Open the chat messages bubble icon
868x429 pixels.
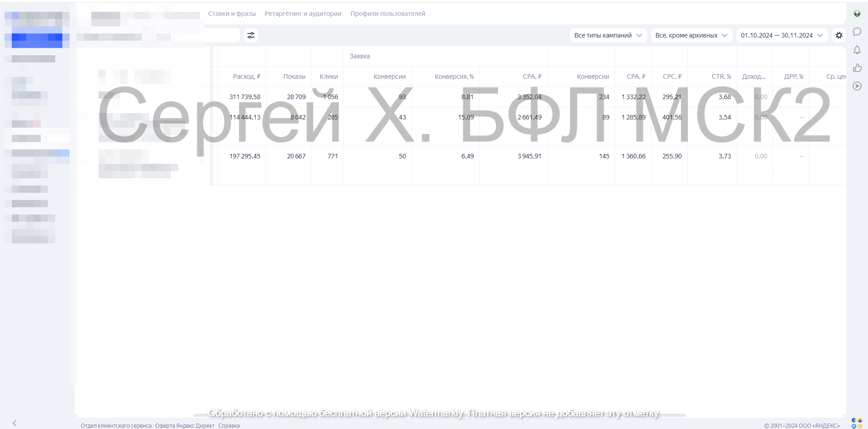point(857,32)
